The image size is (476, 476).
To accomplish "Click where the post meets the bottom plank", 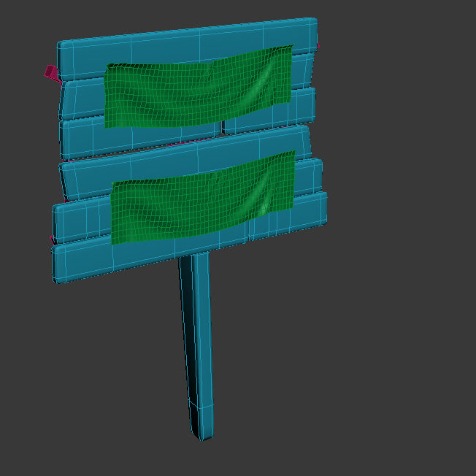I will (193, 256).
